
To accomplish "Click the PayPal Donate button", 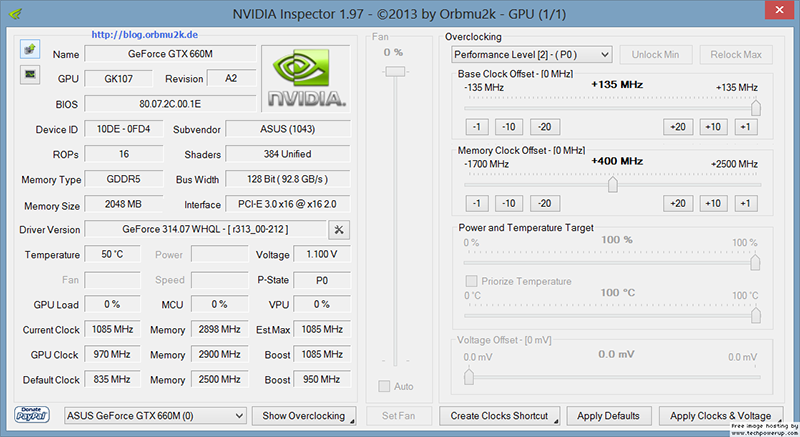I will tap(32, 415).
